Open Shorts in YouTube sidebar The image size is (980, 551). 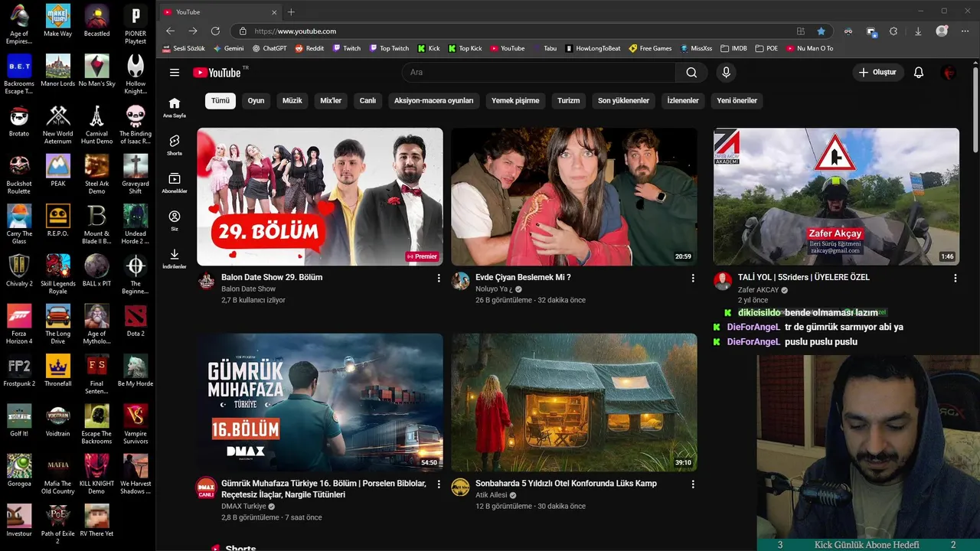(175, 145)
